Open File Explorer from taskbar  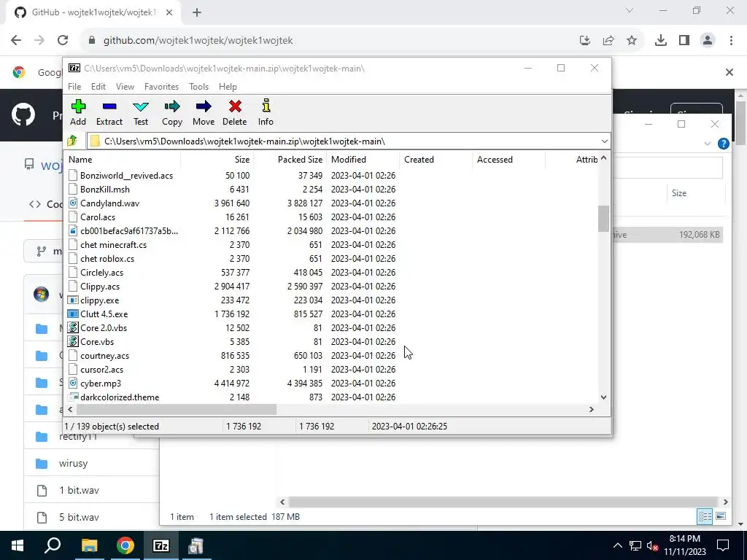point(89,545)
